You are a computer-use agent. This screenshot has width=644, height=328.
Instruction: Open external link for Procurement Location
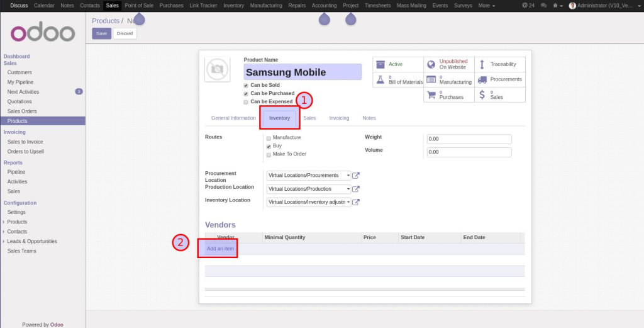tap(356, 176)
